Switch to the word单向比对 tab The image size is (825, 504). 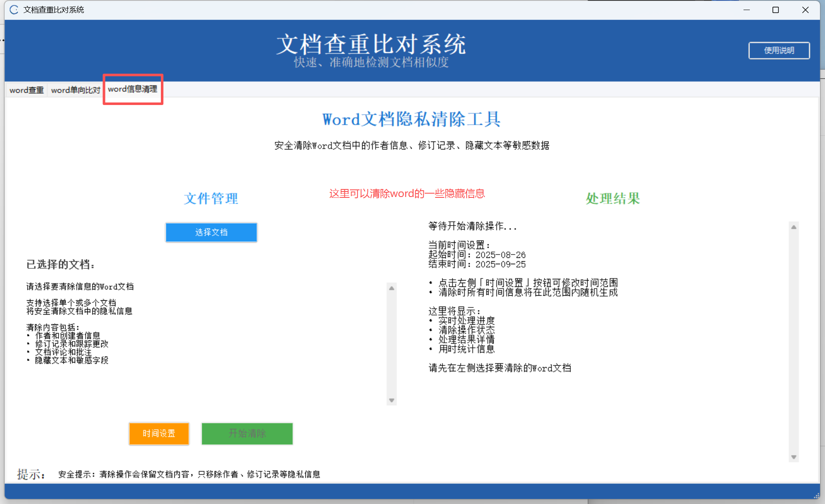[x=76, y=90]
